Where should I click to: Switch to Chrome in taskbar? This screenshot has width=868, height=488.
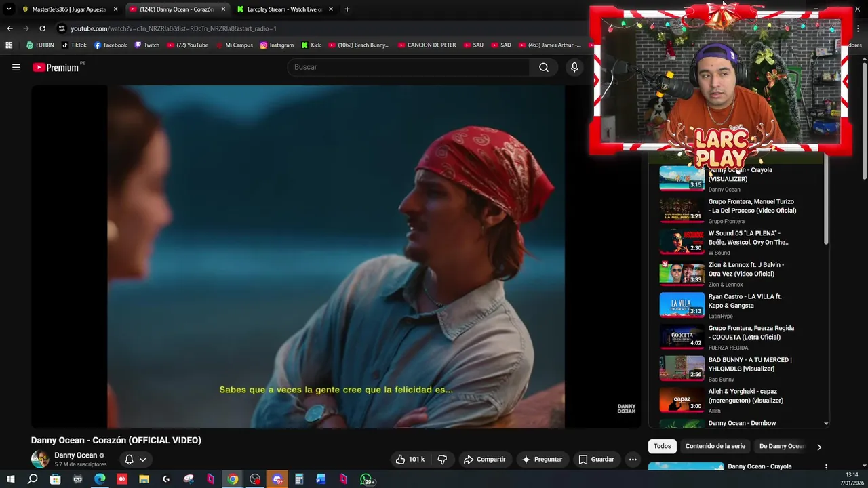tap(233, 479)
